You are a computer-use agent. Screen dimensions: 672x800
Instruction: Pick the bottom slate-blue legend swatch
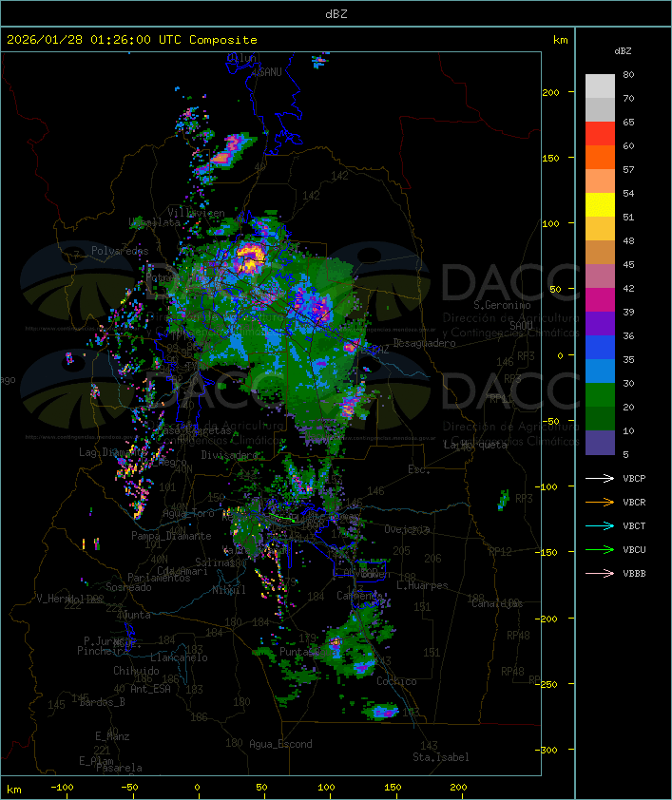coord(600,443)
